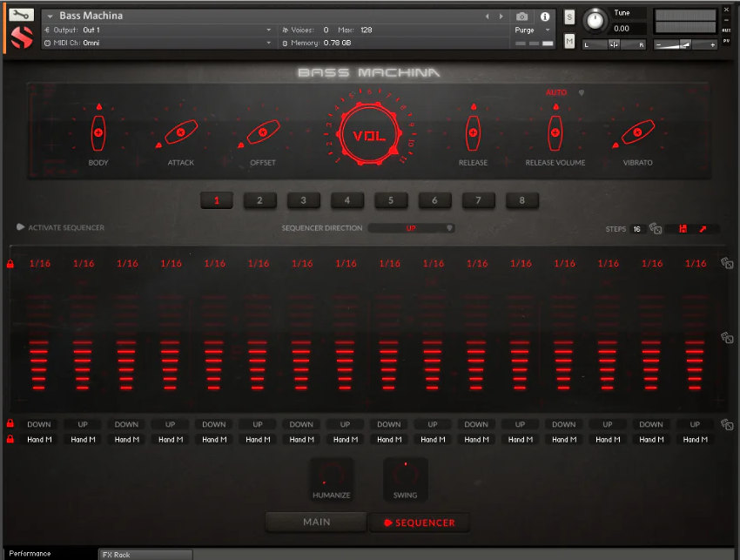Click the red floppy disk save icon
This screenshot has height=560, width=740.
[x=684, y=229]
